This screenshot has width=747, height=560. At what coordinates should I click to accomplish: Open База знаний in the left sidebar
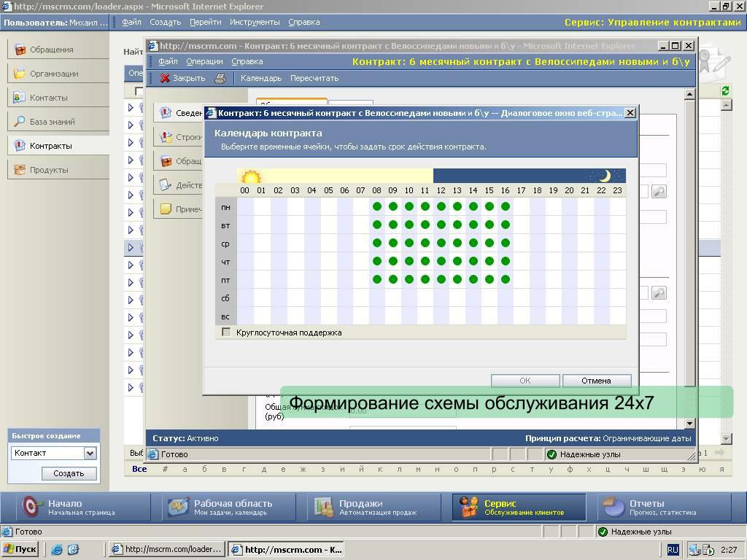(58, 122)
